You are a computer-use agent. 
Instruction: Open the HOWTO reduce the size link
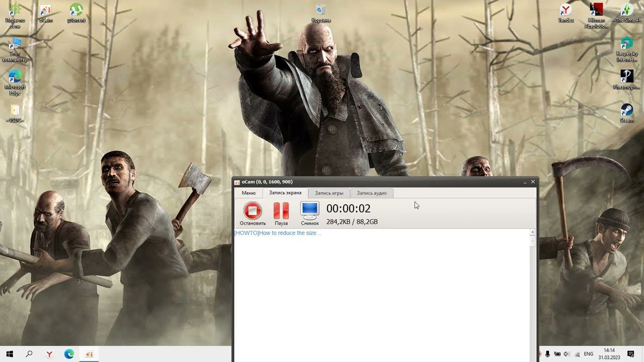point(278,233)
